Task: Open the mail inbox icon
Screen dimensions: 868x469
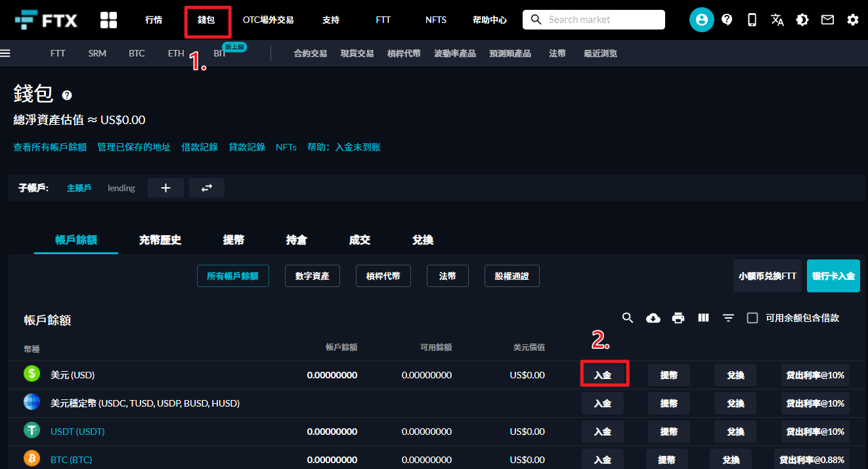Action: tap(827, 20)
